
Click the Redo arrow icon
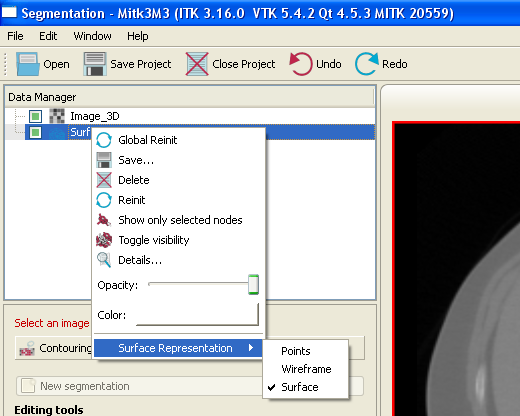(x=367, y=64)
